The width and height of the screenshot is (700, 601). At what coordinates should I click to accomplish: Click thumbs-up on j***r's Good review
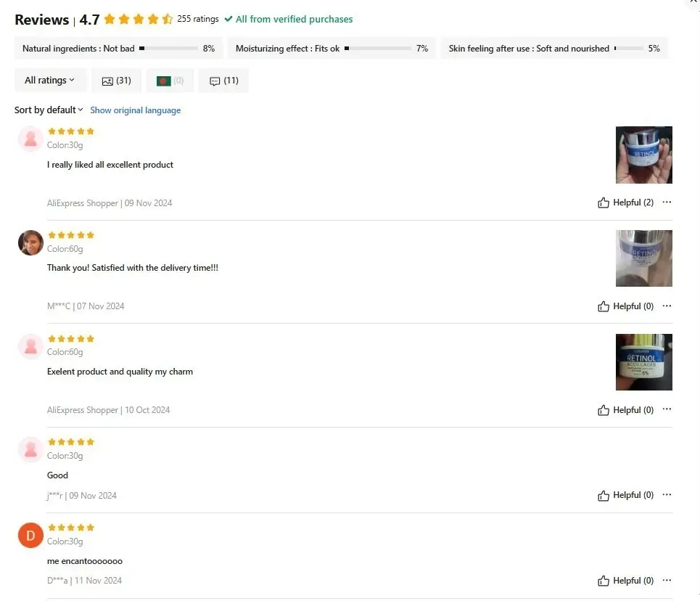click(x=604, y=496)
